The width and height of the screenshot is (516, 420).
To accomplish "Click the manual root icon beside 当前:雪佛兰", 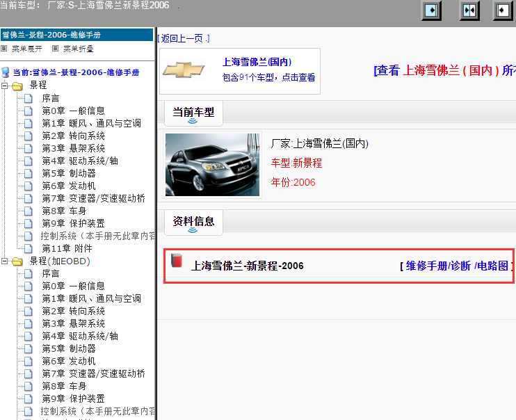I will click(6, 72).
